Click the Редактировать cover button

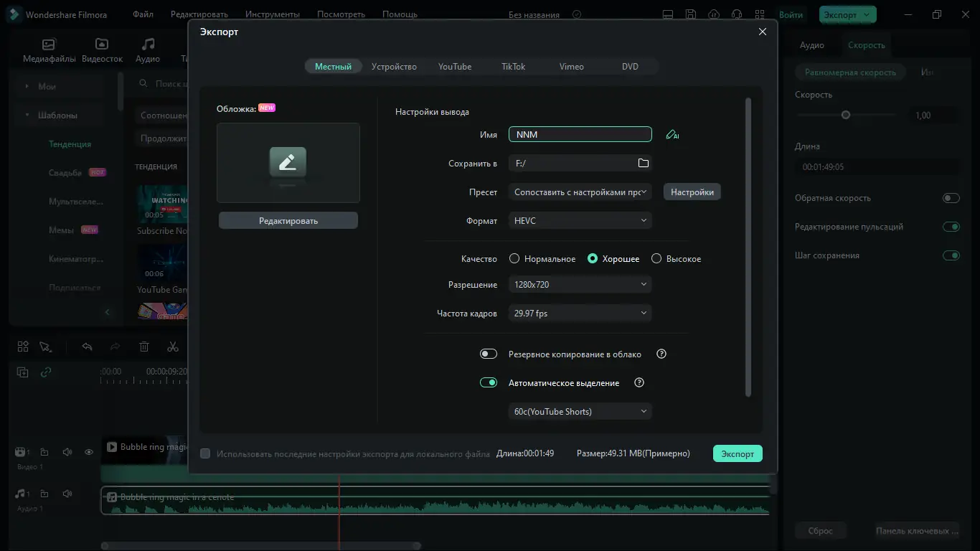click(x=288, y=220)
